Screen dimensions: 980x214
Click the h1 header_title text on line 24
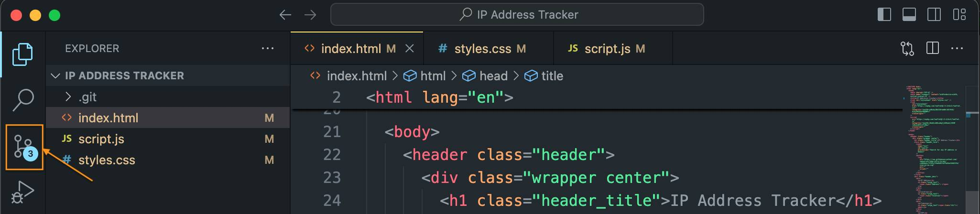coord(661,200)
